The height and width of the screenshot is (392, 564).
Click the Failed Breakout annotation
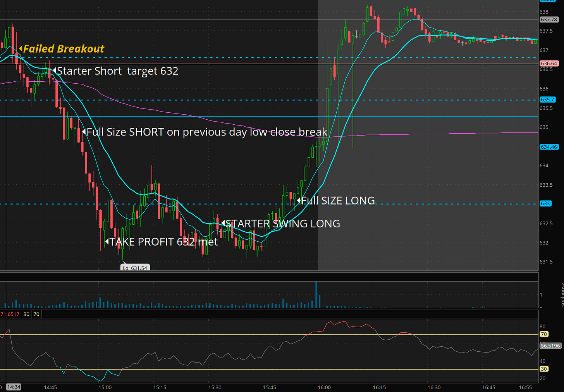(x=62, y=49)
